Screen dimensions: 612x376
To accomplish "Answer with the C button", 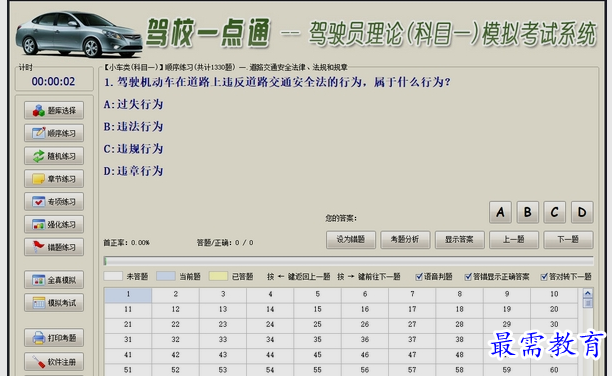I will (x=555, y=212).
